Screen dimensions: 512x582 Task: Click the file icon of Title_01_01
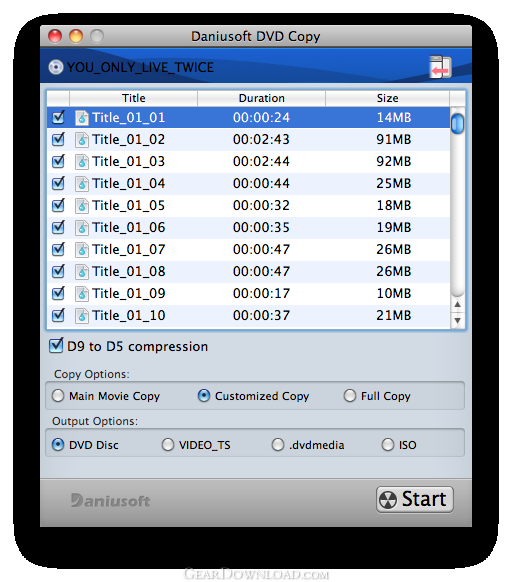coord(82,118)
